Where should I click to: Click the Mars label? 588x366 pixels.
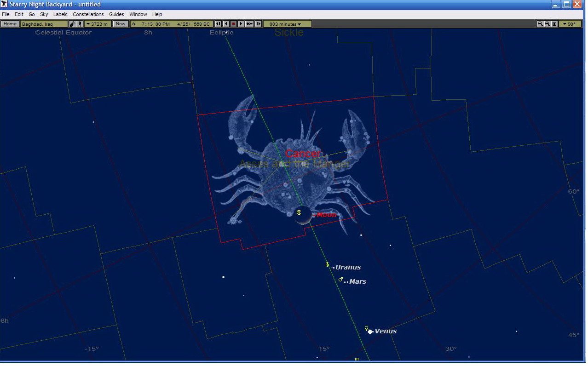(x=357, y=281)
